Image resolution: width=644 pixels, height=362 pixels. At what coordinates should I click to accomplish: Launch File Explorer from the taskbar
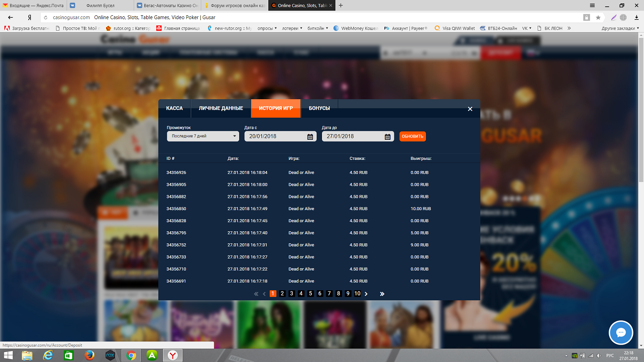click(27, 355)
